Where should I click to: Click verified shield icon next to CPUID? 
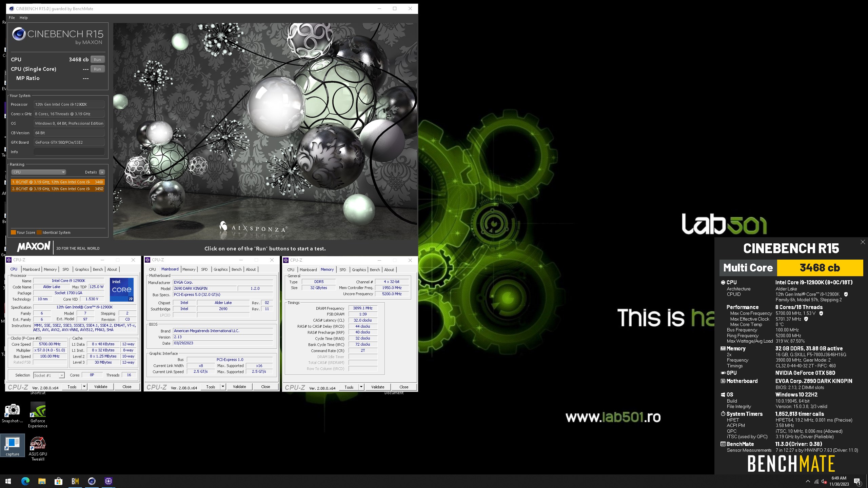click(846, 294)
